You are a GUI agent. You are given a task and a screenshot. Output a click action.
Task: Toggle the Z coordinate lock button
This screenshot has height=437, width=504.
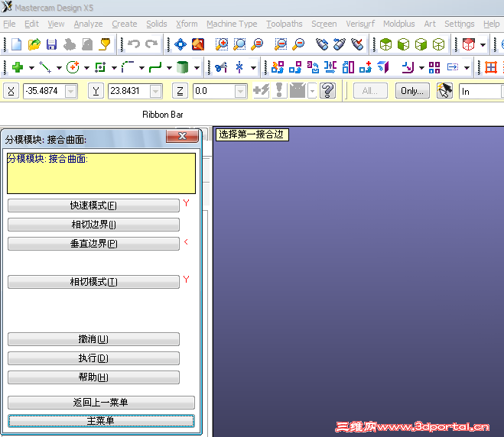click(x=180, y=91)
